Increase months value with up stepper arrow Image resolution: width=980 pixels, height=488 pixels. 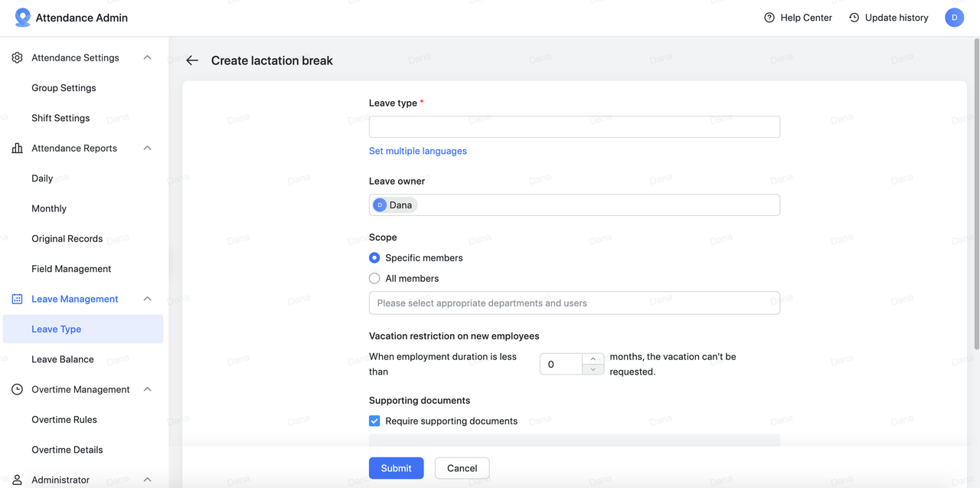point(593,359)
